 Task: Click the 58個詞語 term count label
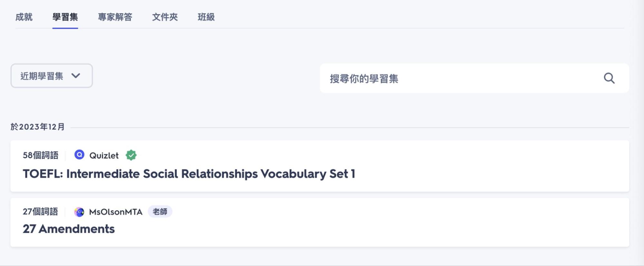coord(41,155)
